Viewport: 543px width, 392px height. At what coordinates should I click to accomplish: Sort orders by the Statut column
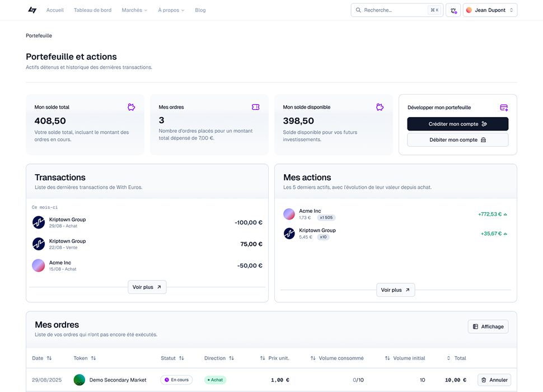point(172,358)
